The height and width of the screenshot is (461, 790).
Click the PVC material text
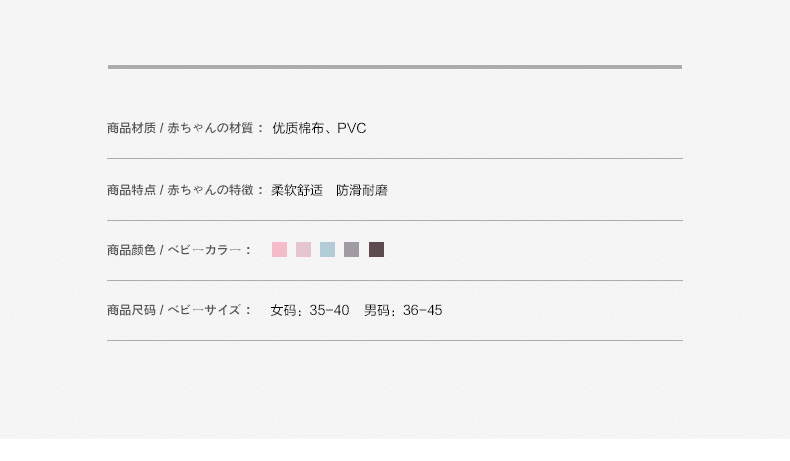(x=352, y=128)
